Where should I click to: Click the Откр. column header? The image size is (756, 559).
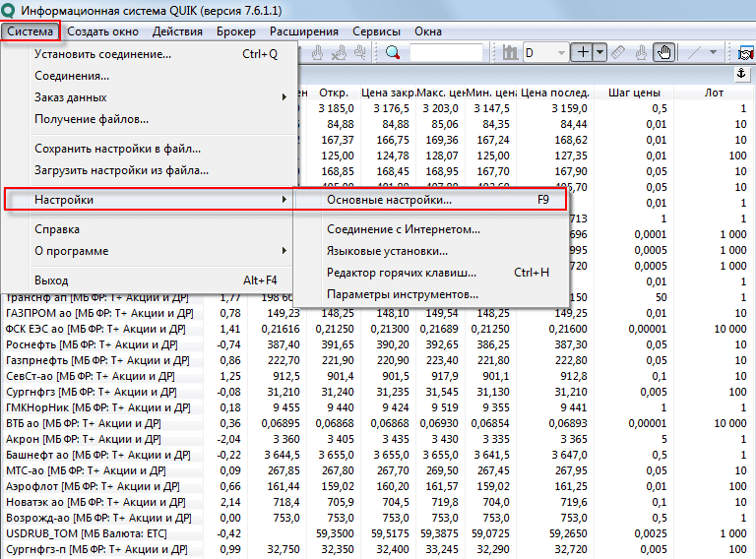[x=333, y=93]
